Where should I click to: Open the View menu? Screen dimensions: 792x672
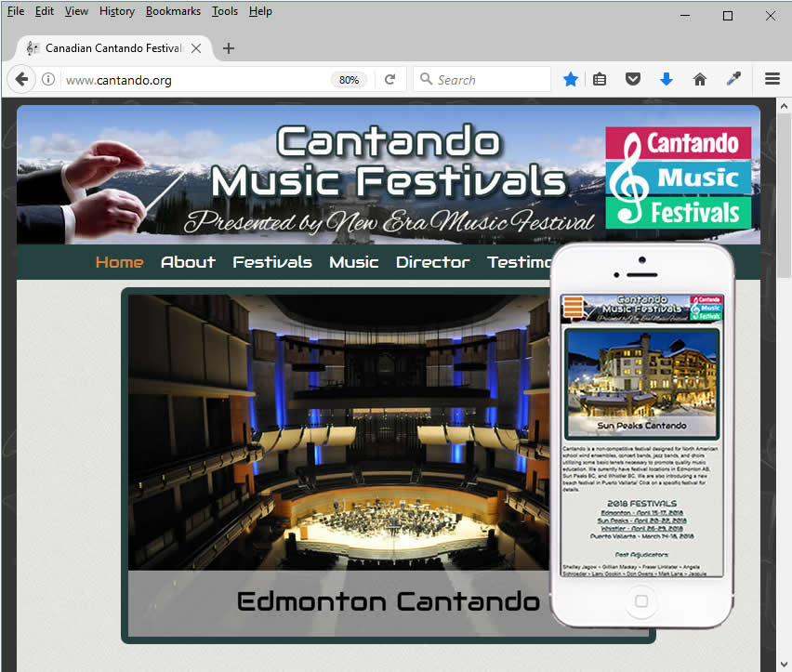(76, 11)
